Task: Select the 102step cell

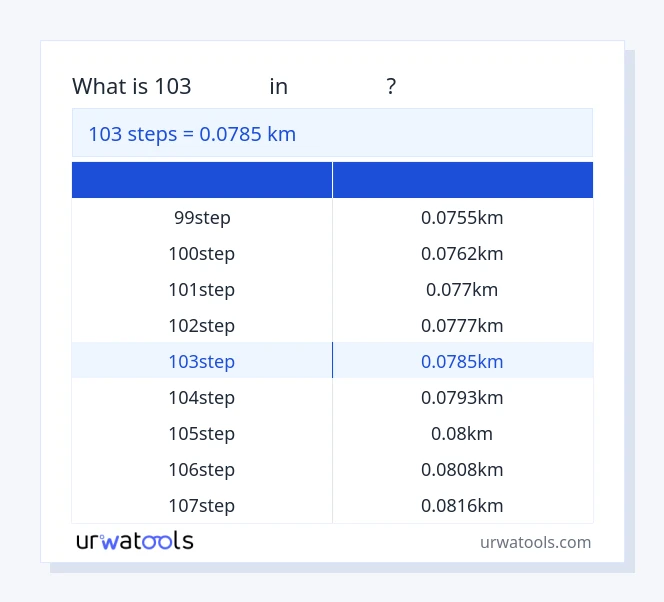Action: tap(202, 325)
